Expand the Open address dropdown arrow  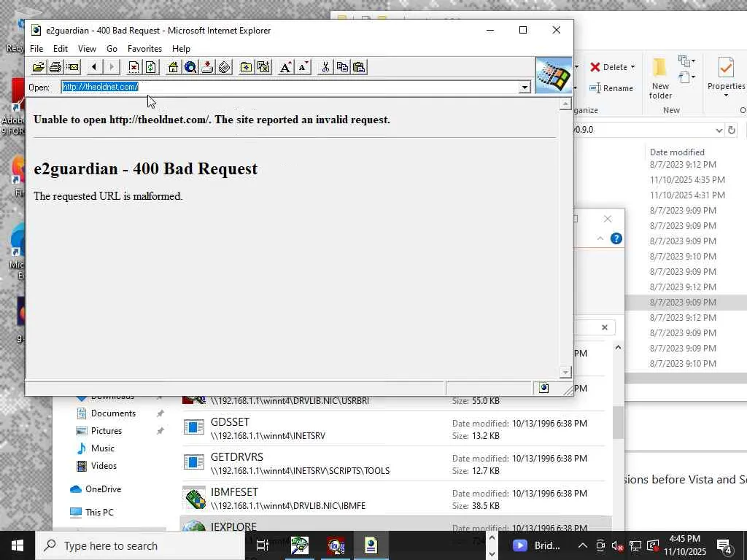coord(525,87)
